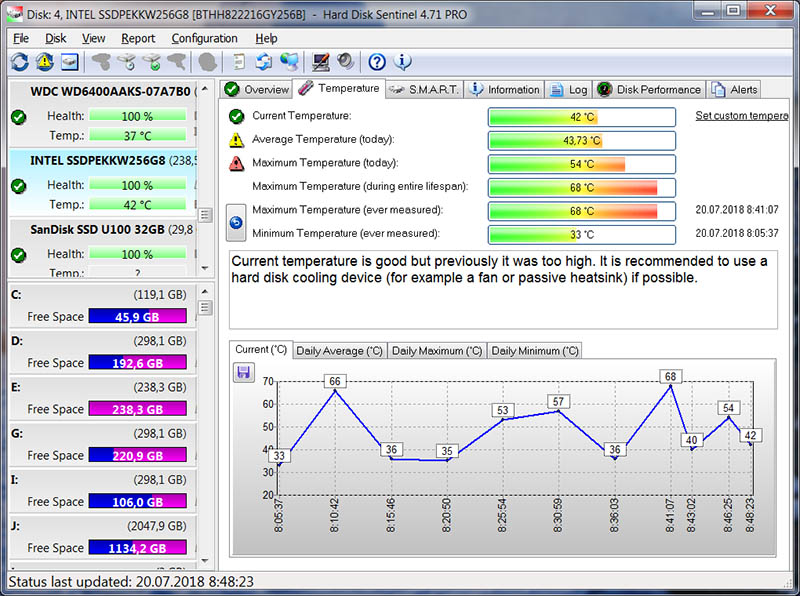Click green status icon beside WDC WD6400AAKS

pos(19,117)
